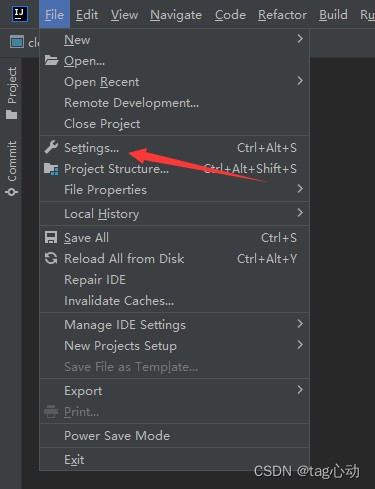375x489 pixels.
Task: Click the Project Structure folder icon
Action: coord(51,169)
